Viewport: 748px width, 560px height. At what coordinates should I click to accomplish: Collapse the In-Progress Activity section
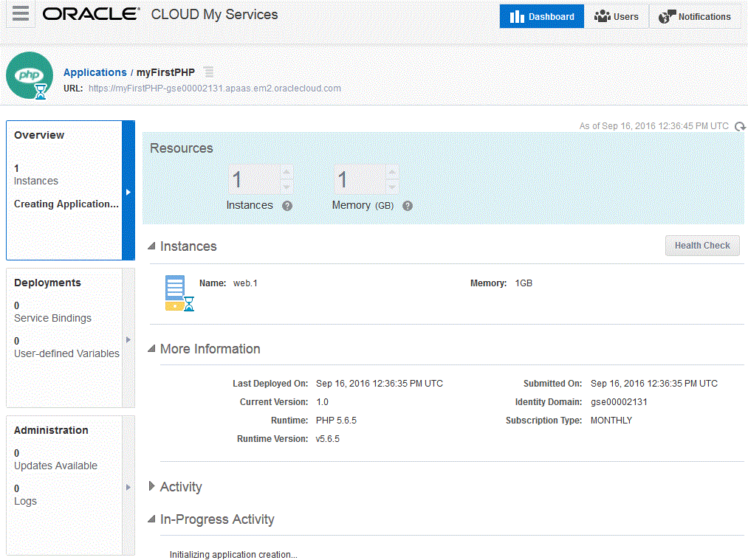151,519
